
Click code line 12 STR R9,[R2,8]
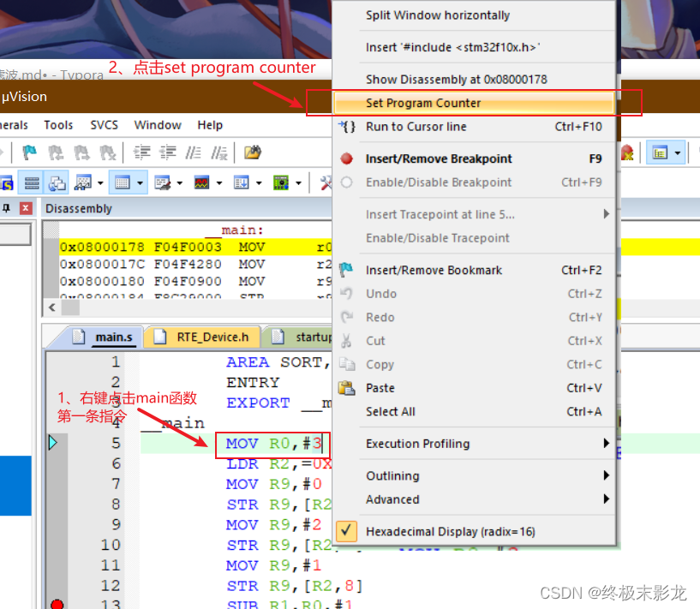[294, 586]
